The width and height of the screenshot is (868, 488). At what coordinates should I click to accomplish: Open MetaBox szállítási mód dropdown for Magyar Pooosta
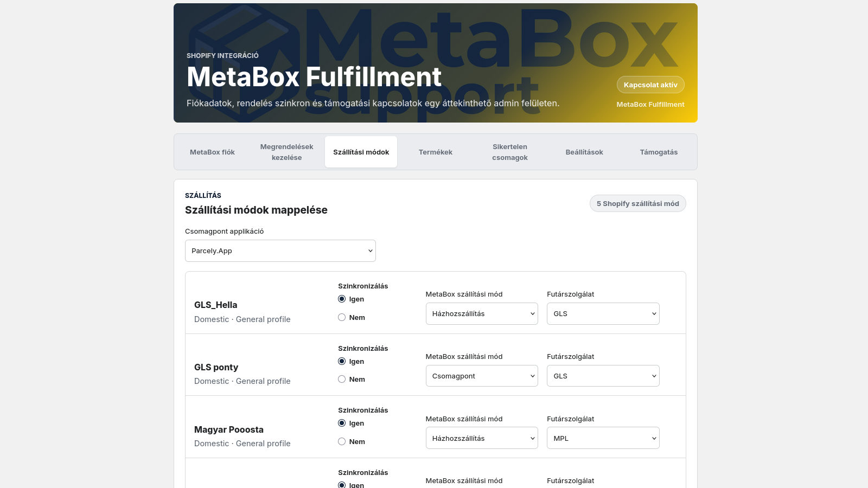[482, 438]
